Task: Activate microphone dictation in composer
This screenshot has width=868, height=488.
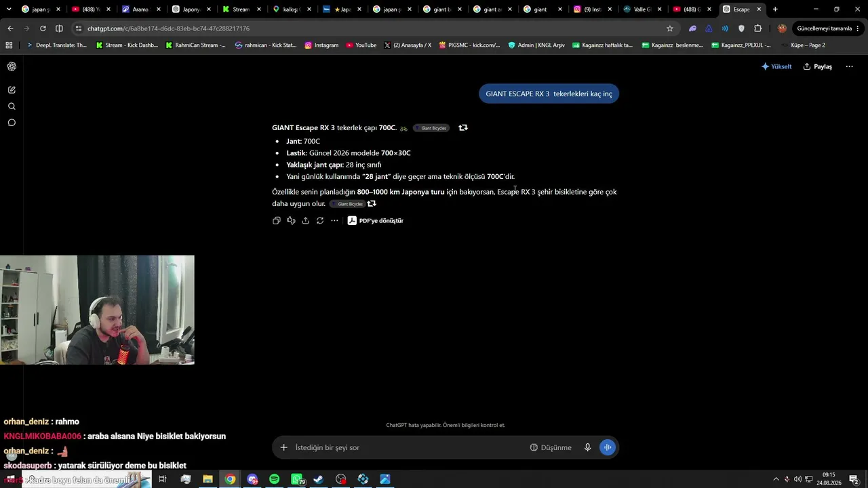Action: pyautogui.click(x=587, y=447)
